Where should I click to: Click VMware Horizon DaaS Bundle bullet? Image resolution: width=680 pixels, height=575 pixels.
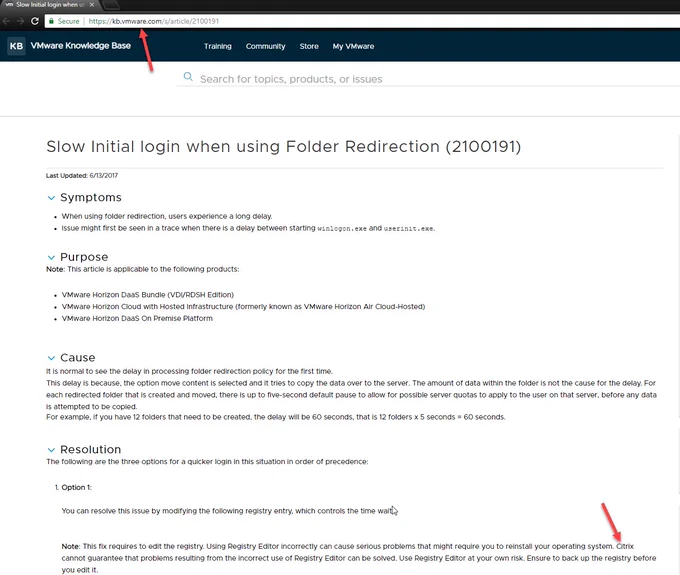click(x=147, y=295)
